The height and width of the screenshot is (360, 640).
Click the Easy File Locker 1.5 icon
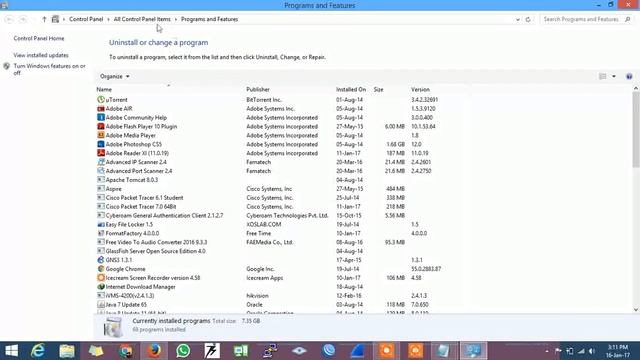click(101, 224)
